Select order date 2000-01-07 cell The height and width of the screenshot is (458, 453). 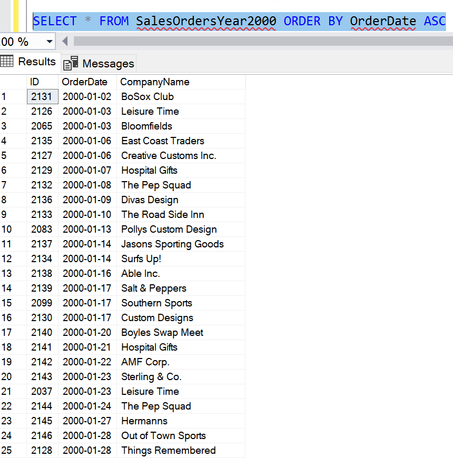click(x=88, y=170)
